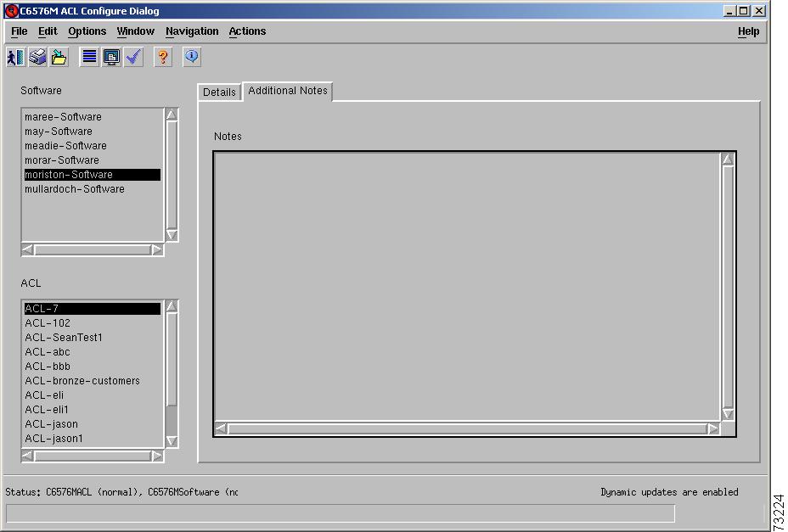Screen dimensions: 788x532
Task: Select moriston-Software entry
Action: 93,174
